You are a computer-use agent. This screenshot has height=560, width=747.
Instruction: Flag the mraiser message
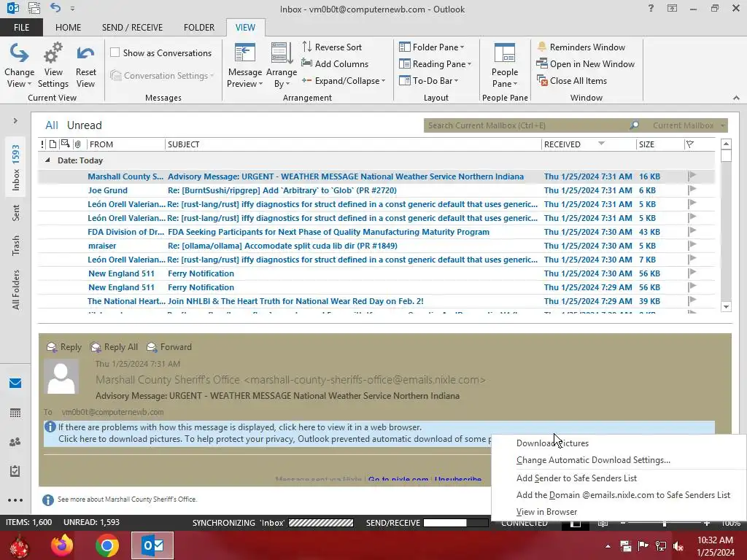[692, 245]
